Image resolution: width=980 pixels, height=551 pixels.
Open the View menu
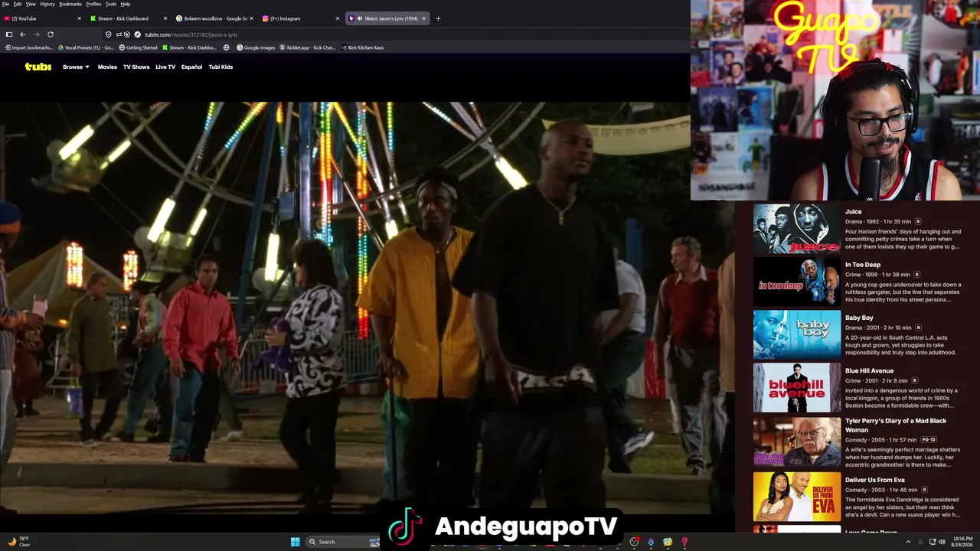[31, 4]
